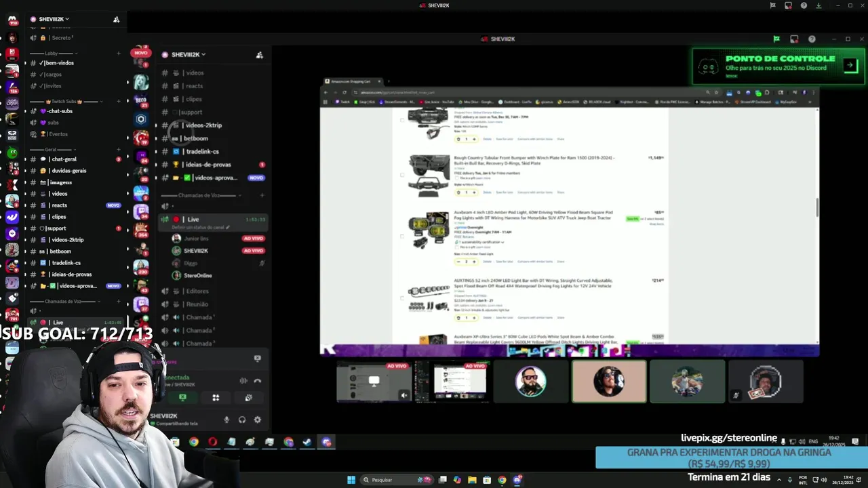Switch to the Amazon.com Shopping Cart tab

[x=353, y=81]
